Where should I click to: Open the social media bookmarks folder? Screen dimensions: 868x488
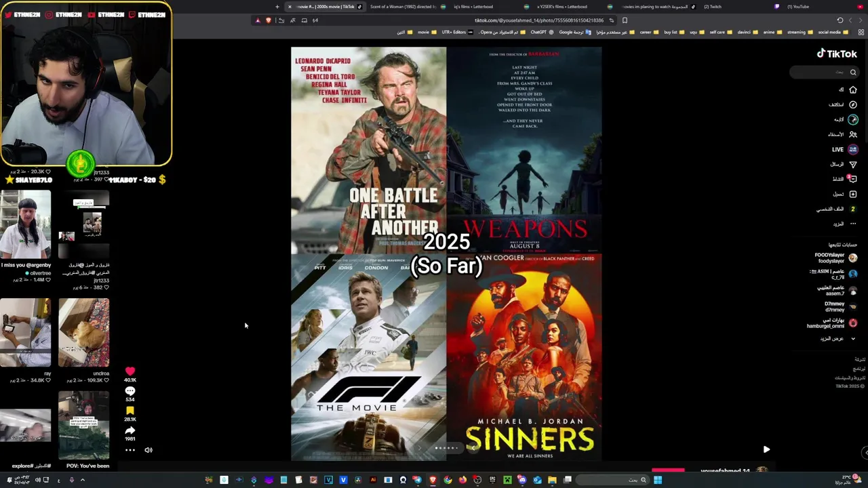point(833,32)
